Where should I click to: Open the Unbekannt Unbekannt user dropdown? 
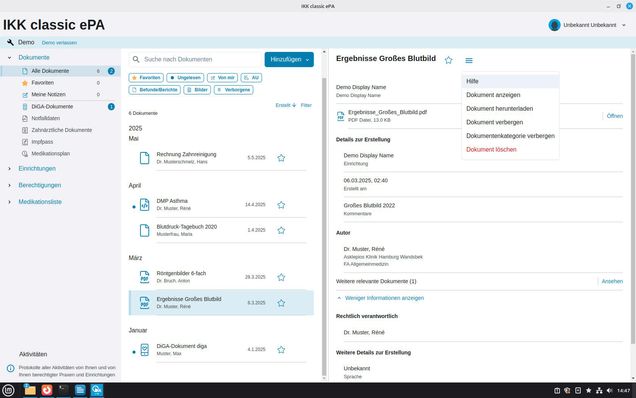587,25
